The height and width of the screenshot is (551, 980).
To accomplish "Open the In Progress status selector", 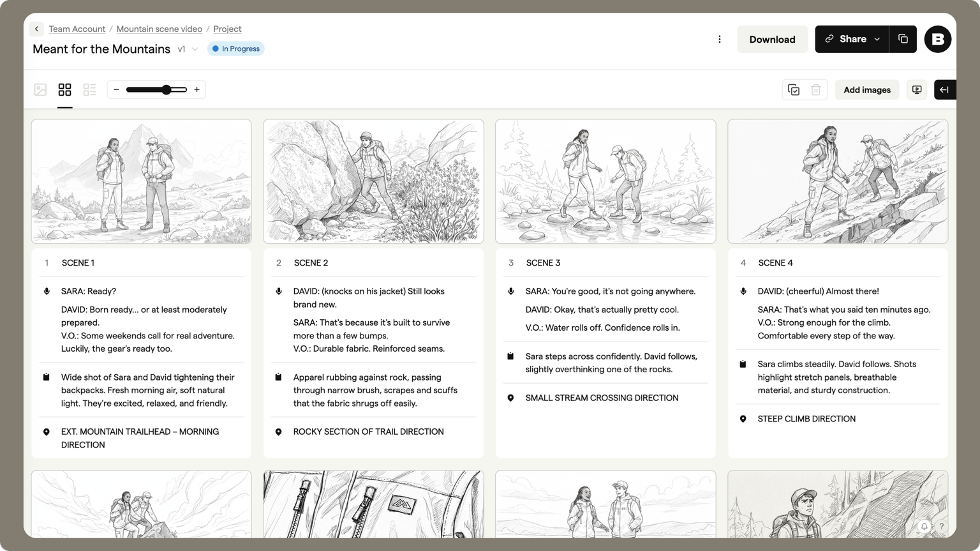I will pyautogui.click(x=236, y=49).
